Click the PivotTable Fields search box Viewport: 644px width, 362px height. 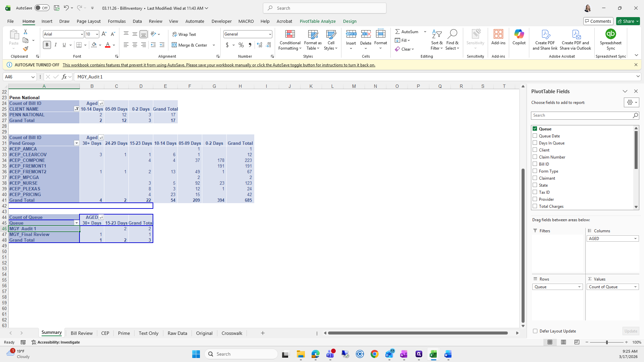point(582,115)
